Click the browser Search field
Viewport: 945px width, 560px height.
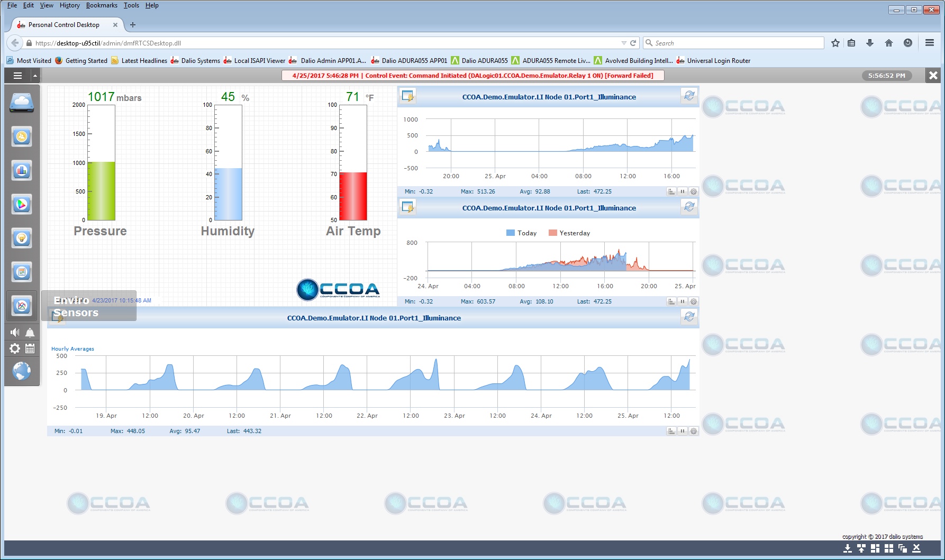click(x=733, y=43)
